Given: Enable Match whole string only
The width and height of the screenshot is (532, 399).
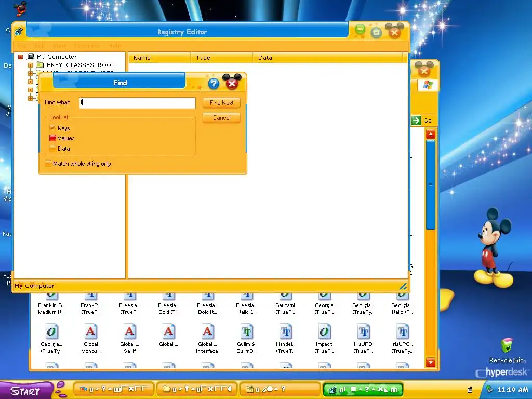Looking at the screenshot, I should point(48,164).
